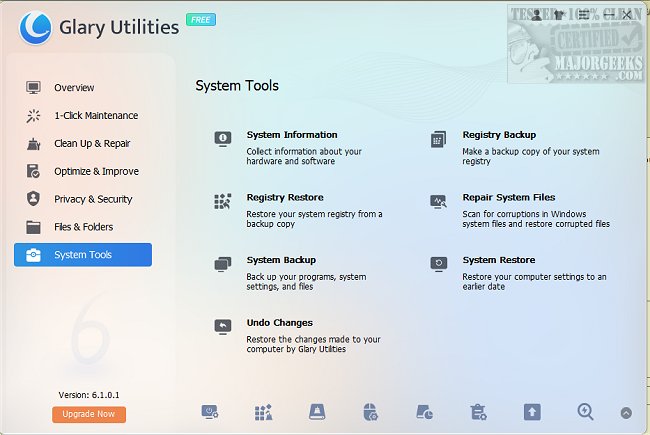Open the skin t-shirt icon in title bar
The width and height of the screenshot is (650, 435).
point(559,15)
